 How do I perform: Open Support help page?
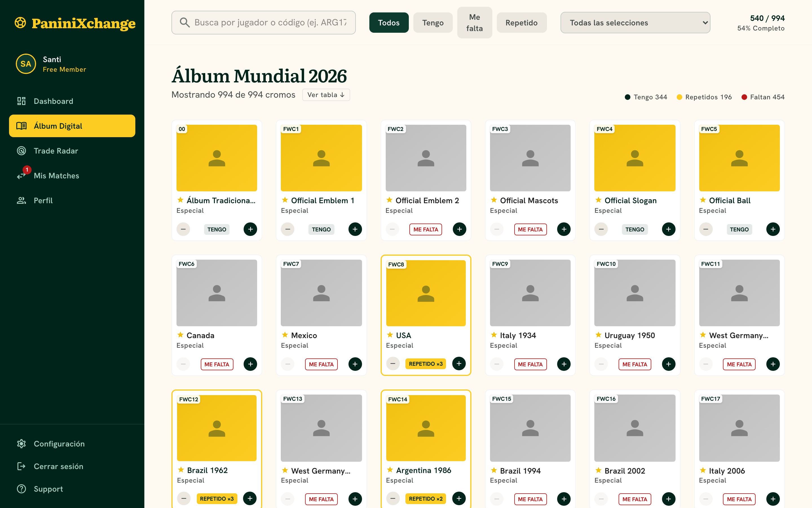pos(72,489)
